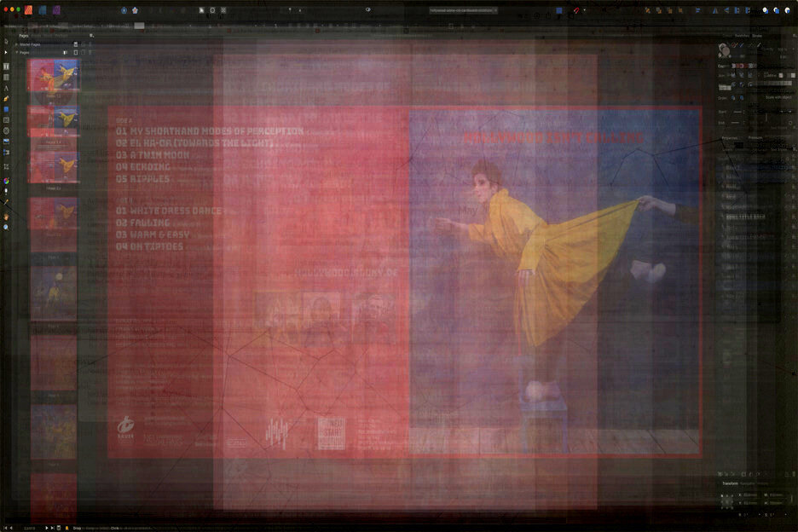Open the Alignment icon in the top toolbar
798x532 pixels.
pos(697,9)
